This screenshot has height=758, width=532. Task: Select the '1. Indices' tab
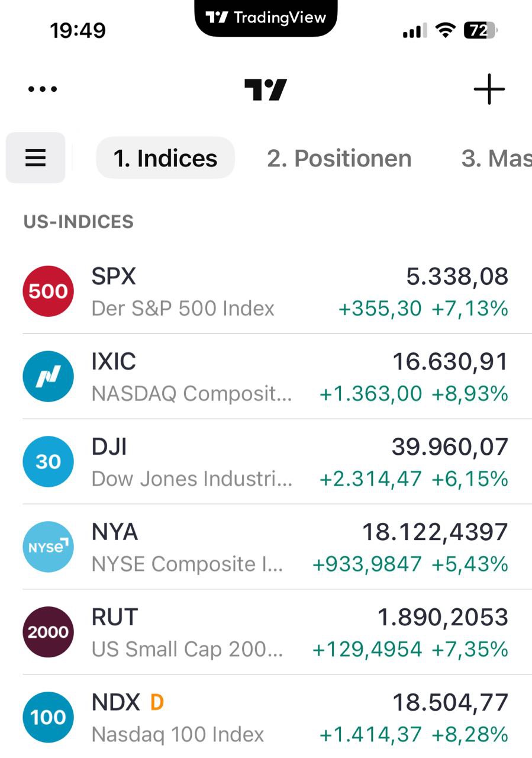[x=165, y=158]
